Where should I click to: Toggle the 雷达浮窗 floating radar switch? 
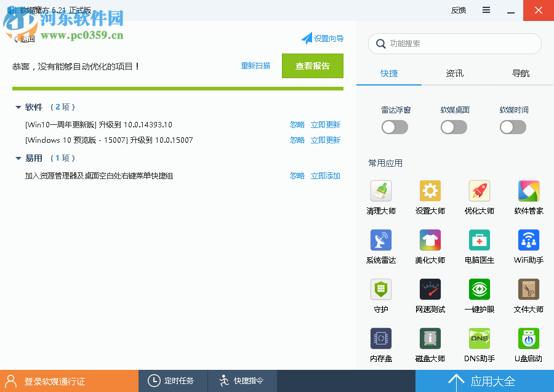point(395,127)
